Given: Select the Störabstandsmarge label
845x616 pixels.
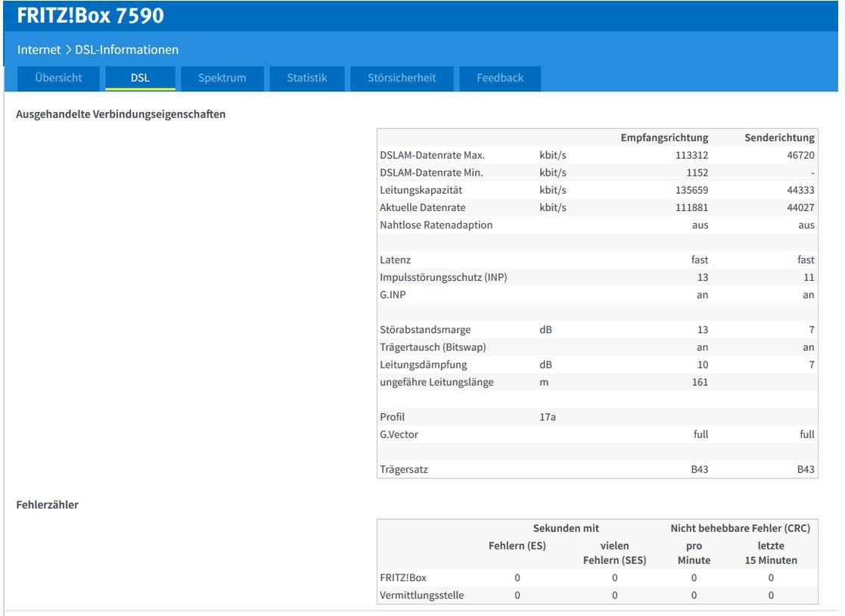Looking at the screenshot, I should pyautogui.click(x=425, y=330).
